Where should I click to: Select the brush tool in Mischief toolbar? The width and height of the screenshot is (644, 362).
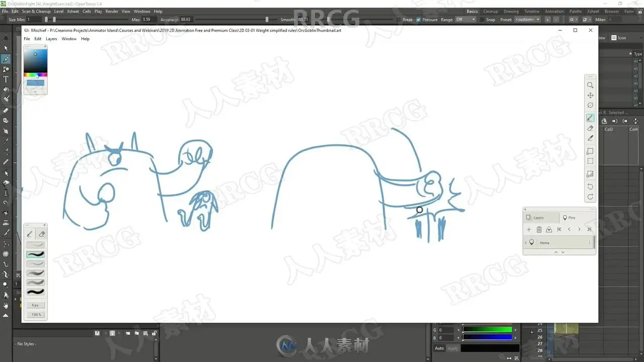(590, 118)
